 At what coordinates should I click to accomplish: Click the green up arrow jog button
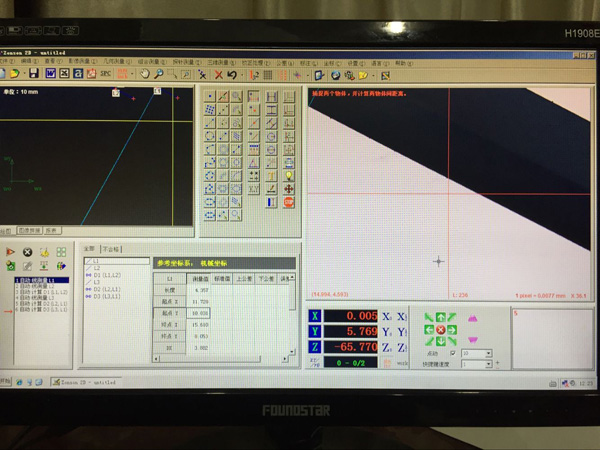point(440,318)
